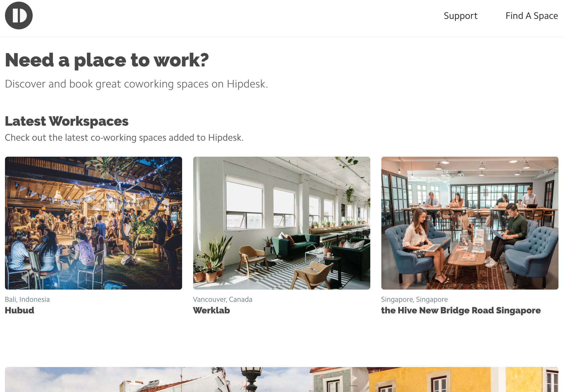The width and height of the screenshot is (564, 392).
Task: Return home via the circular logo
Action: pyautogui.click(x=19, y=16)
